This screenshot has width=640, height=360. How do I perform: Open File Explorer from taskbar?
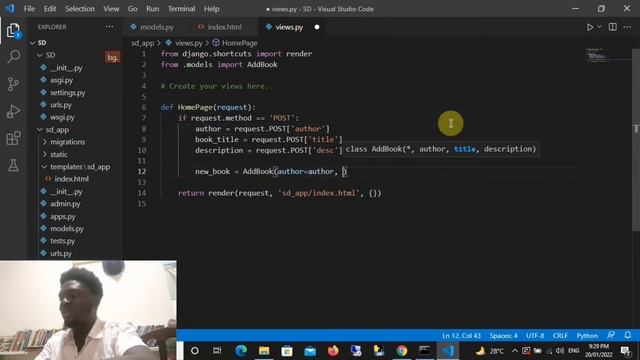pos(264,350)
